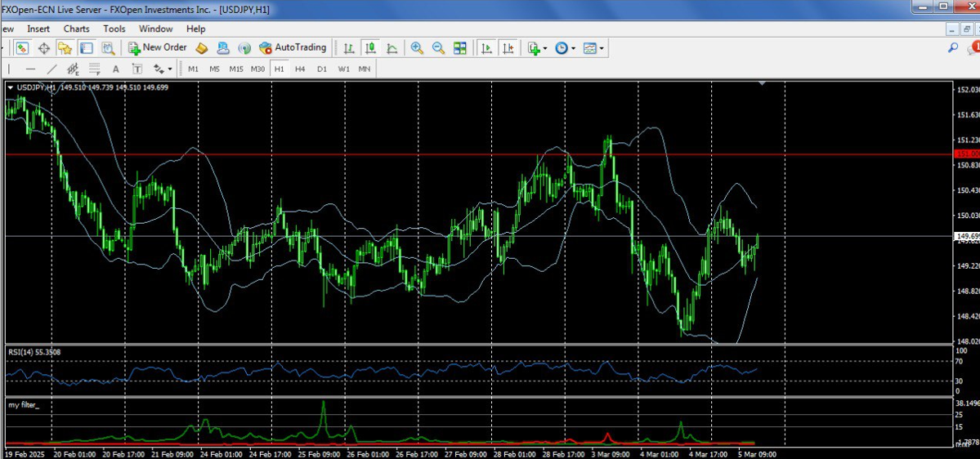Toggle the chart shift button
This screenshot has height=459, width=980.
click(508, 48)
